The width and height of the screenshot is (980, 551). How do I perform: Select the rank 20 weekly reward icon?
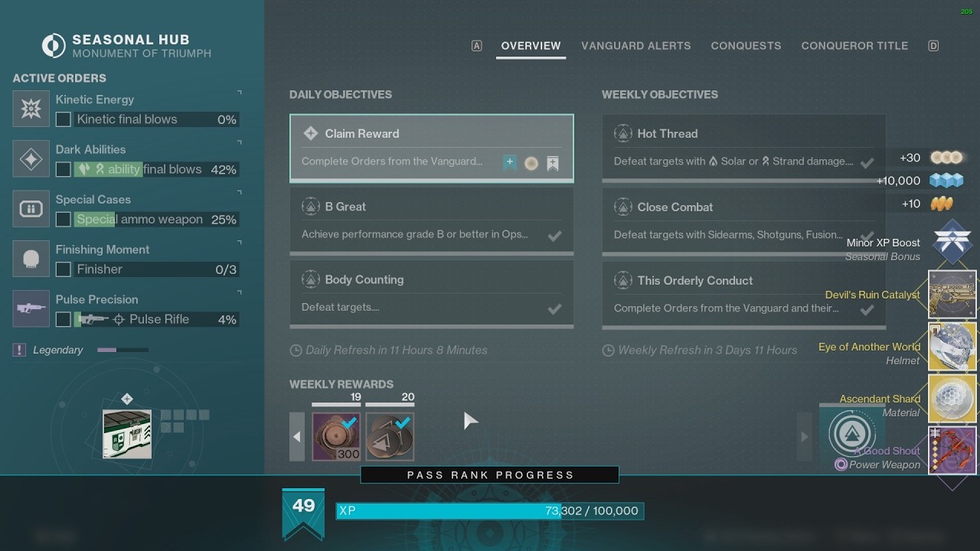[390, 436]
